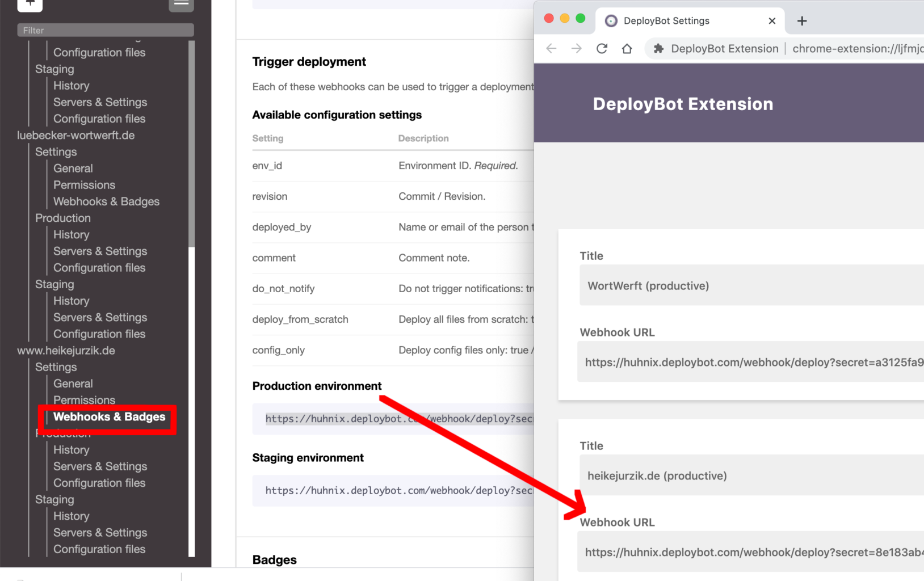Open Webhooks & Badges under luebecker-wortwerft.de
This screenshot has width=924, height=581.
coord(106,201)
